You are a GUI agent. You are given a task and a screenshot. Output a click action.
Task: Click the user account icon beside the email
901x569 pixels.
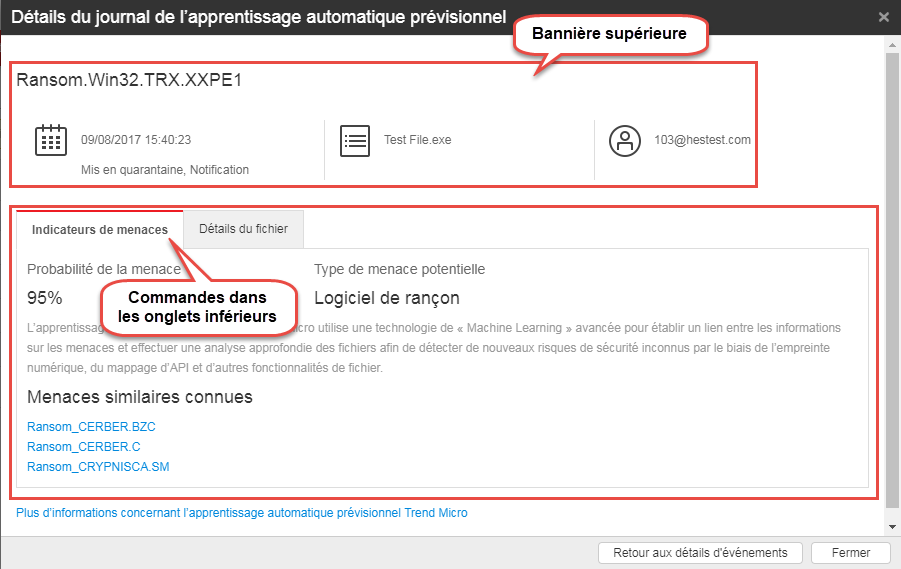click(x=625, y=141)
